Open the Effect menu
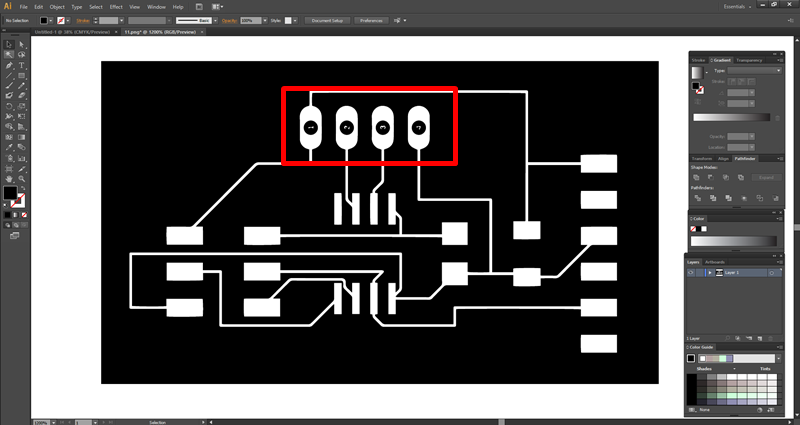 pos(116,7)
